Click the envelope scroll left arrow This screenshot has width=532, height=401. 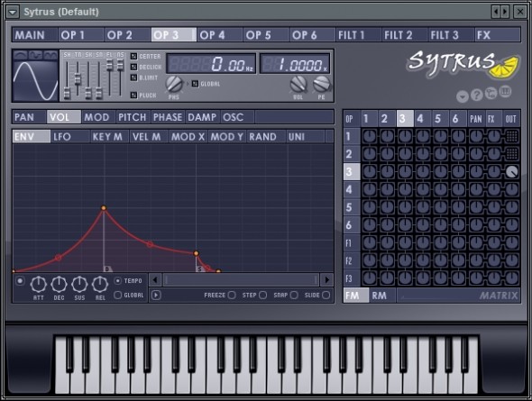pyautogui.click(x=155, y=280)
